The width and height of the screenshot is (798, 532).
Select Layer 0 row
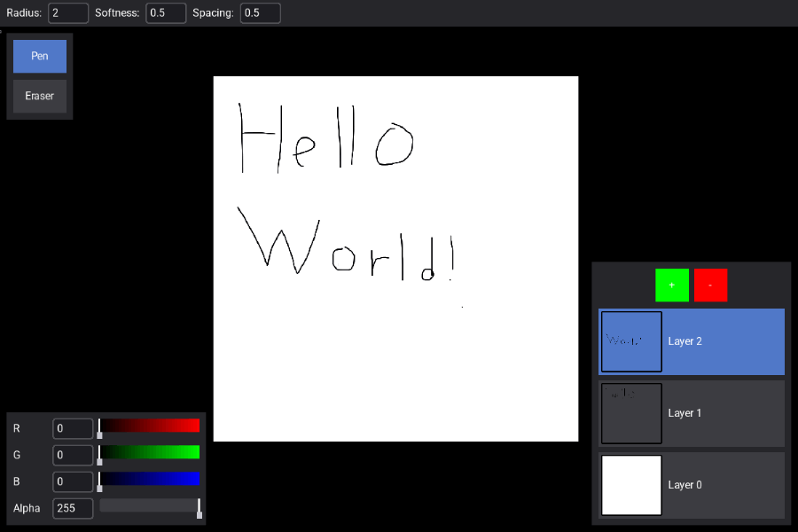pyautogui.click(x=692, y=485)
